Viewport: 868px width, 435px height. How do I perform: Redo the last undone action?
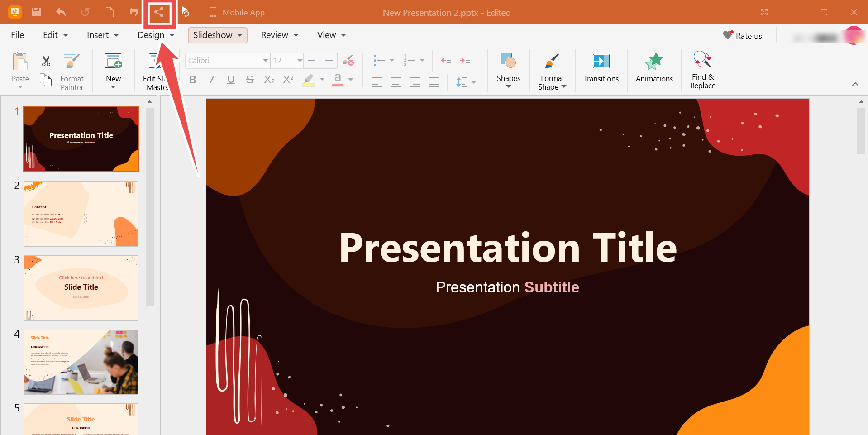point(85,12)
